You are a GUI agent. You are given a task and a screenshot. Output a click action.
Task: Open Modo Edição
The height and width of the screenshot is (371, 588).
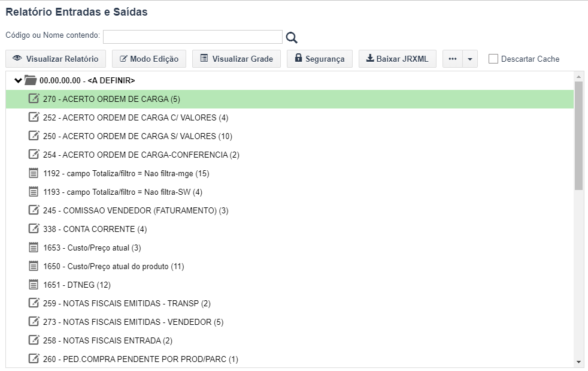tap(149, 59)
